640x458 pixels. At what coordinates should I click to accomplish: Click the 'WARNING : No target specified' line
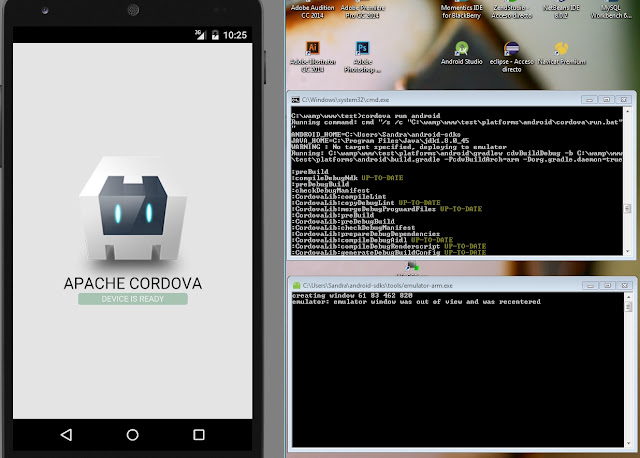pos(399,147)
